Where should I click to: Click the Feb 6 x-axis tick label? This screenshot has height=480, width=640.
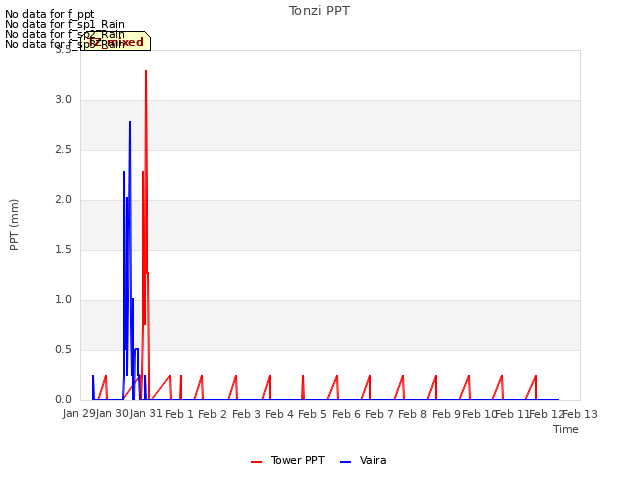(346, 414)
